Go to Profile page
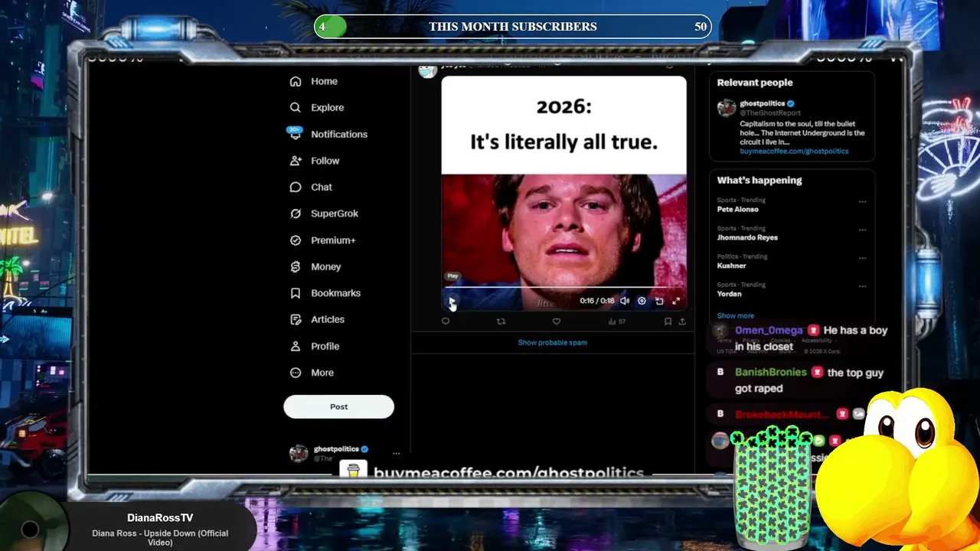The image size is (980, 551). (315, 346)
